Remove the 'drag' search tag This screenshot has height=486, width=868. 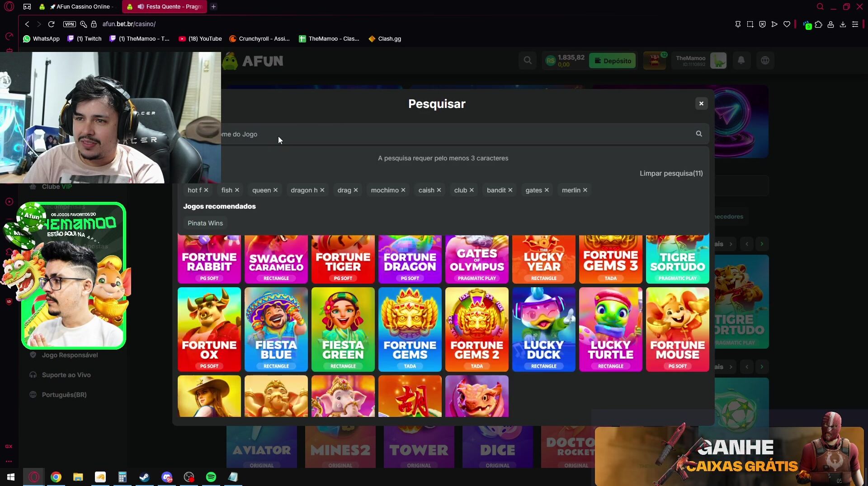pos(356,190)
